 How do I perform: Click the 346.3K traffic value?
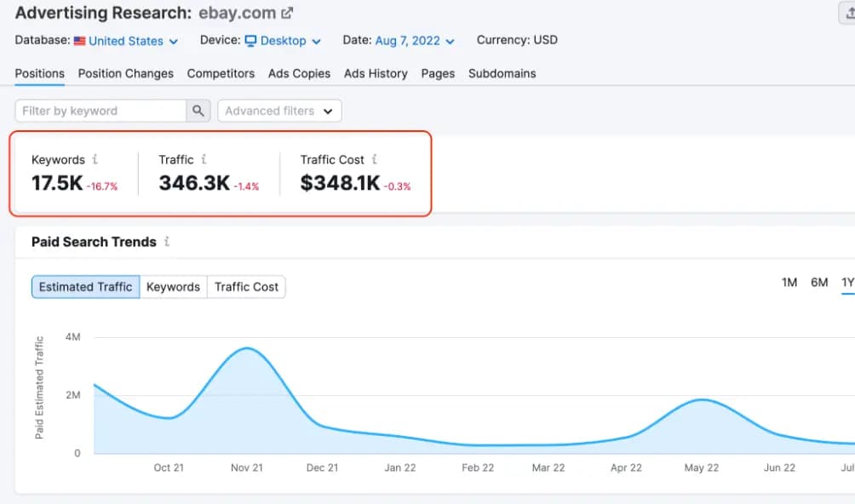pos(194,183)
